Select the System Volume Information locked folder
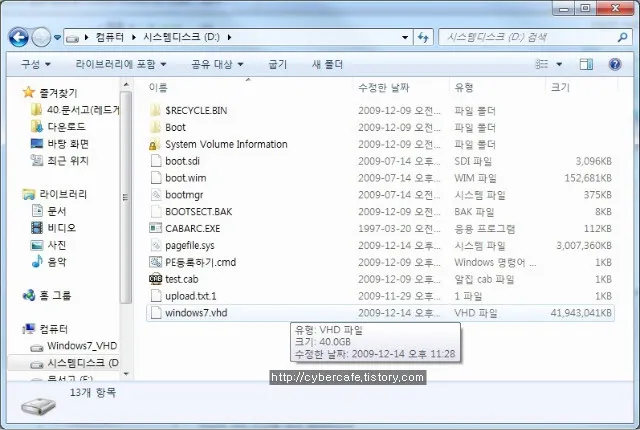The width and height of the screenshot is (640, 430). point(226,144)
